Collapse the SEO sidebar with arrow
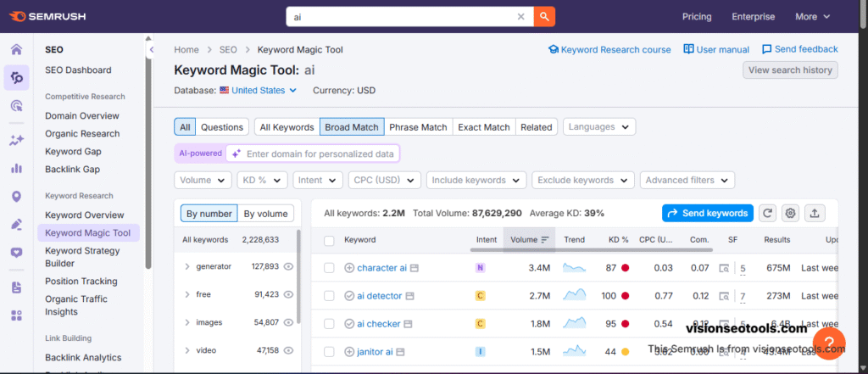Viewport: 868px width, 374px height. (x=152, y=50)
